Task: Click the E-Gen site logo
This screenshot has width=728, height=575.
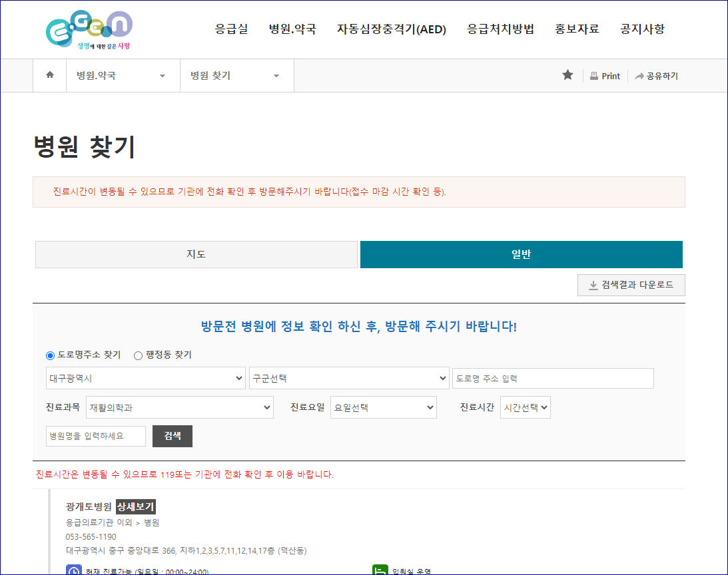Action: coord(89,30)
